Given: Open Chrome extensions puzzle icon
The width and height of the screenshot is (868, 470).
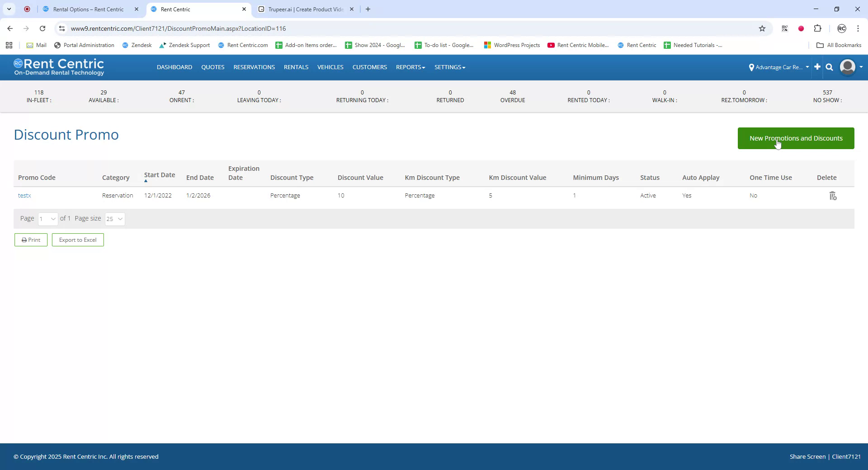Looking at the screenshot, I should coord(817,28).
